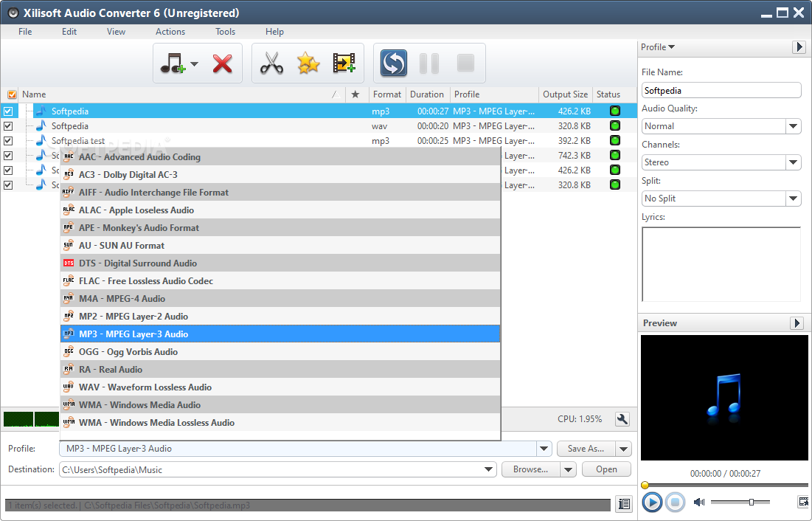The image size is (812, 521).
Task: Expand the Profile panel arrow button
Action: [799, 47]
